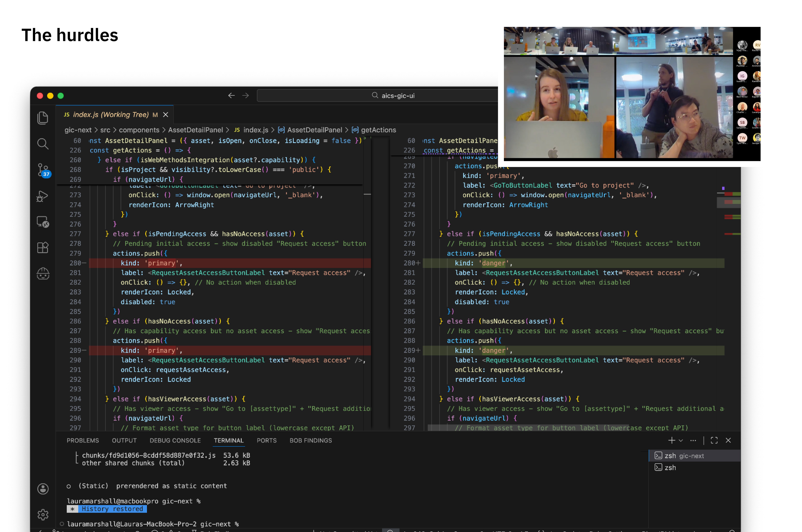Click the woman's video tile in call
This screenshot has height=532, width=802.
559,107
